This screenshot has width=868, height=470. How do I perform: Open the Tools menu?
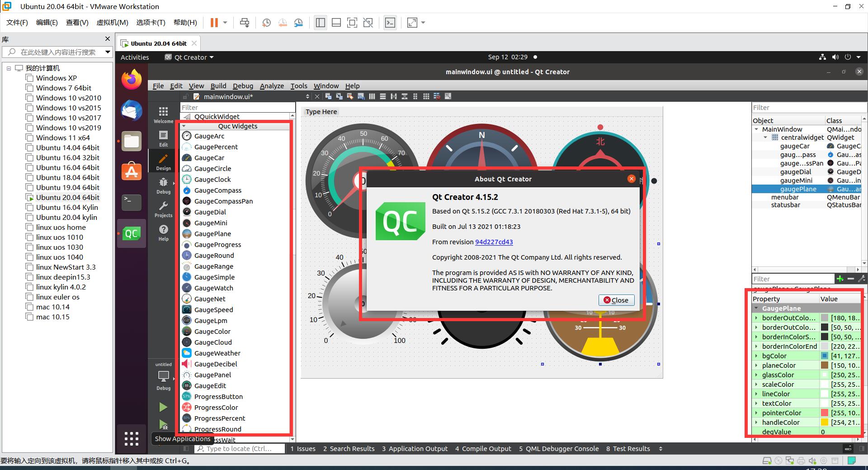[299, 86]
